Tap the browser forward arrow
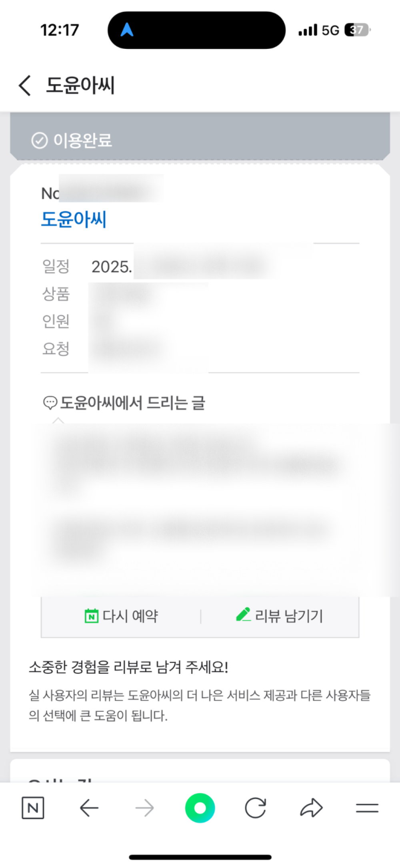The image size is (400, 868). point(144,808)
